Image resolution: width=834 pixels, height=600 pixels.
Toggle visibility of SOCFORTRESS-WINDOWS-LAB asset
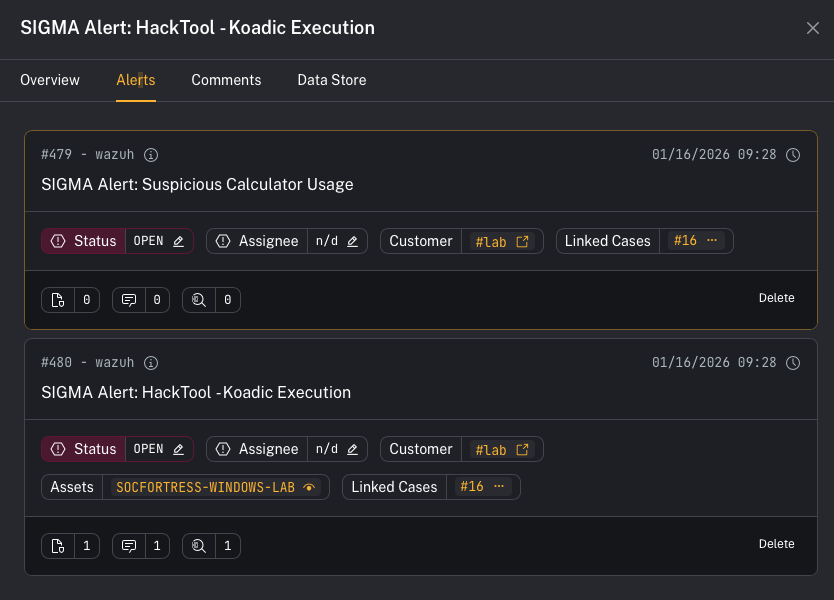coord(310,487)
